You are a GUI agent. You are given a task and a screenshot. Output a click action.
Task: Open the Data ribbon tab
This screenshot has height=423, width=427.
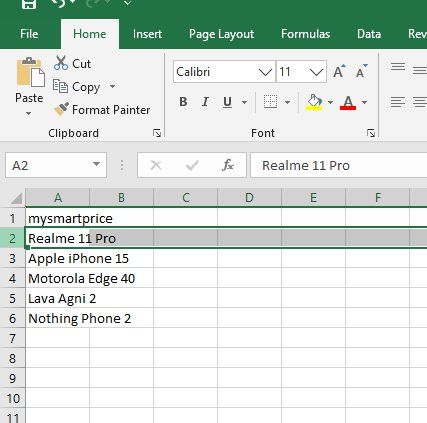click(369, 34)
